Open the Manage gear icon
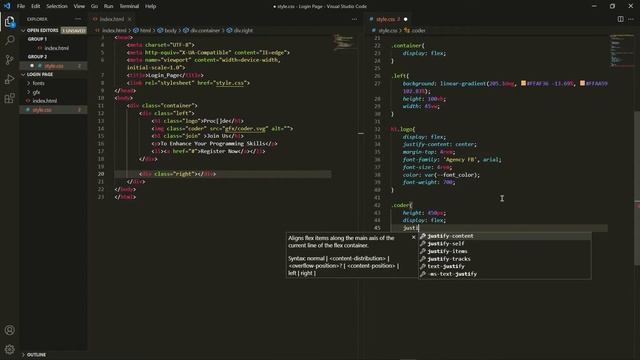The height and width of the screenshot is (360, 640). 9,349
